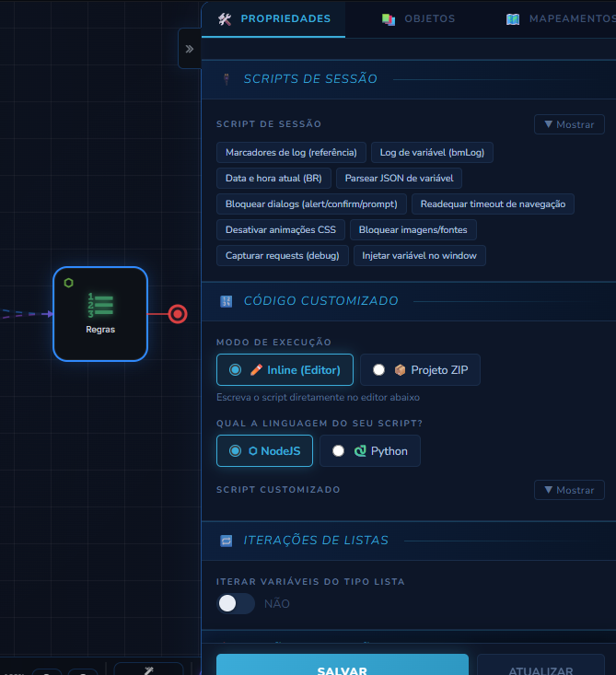Click the magic wand button in canvas toolbar
Viewport: 616px width, 675px height.
tap(148, 669)
